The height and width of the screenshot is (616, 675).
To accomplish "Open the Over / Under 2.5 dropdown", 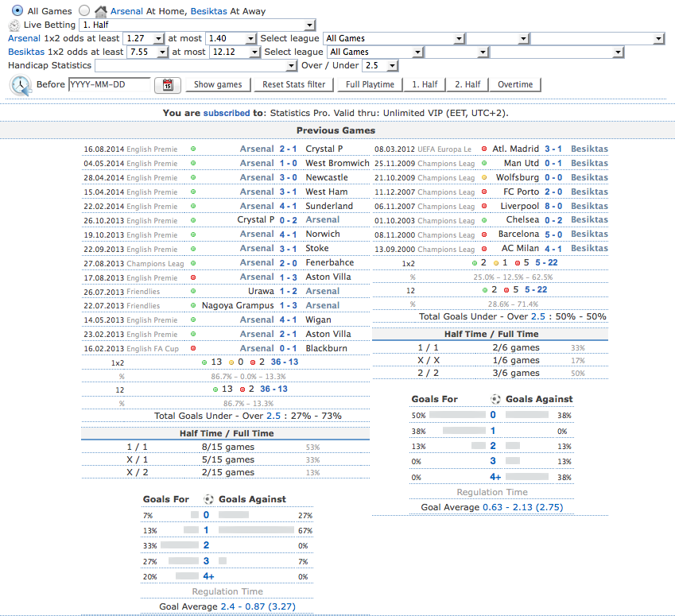I will tap(381, 65).
